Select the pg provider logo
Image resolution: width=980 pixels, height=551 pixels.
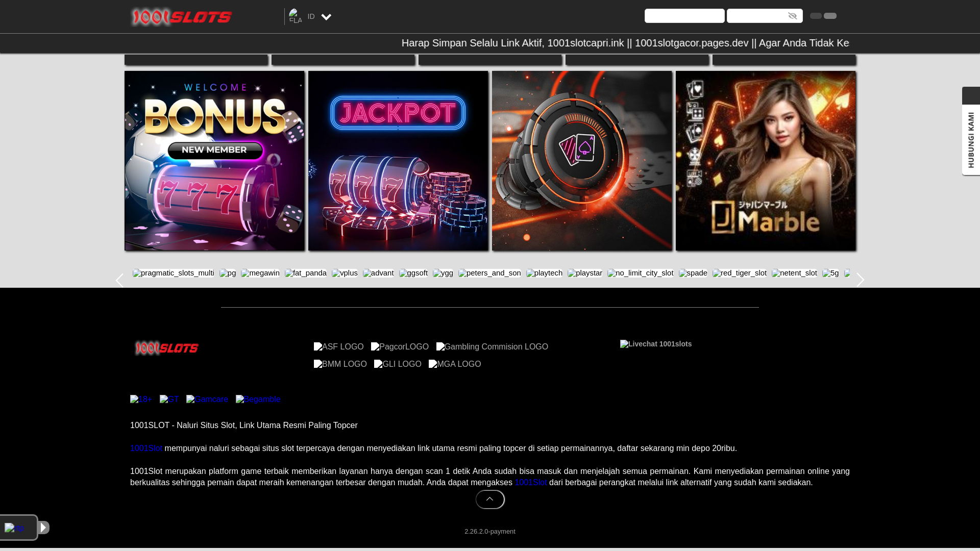tap(228, 273)
